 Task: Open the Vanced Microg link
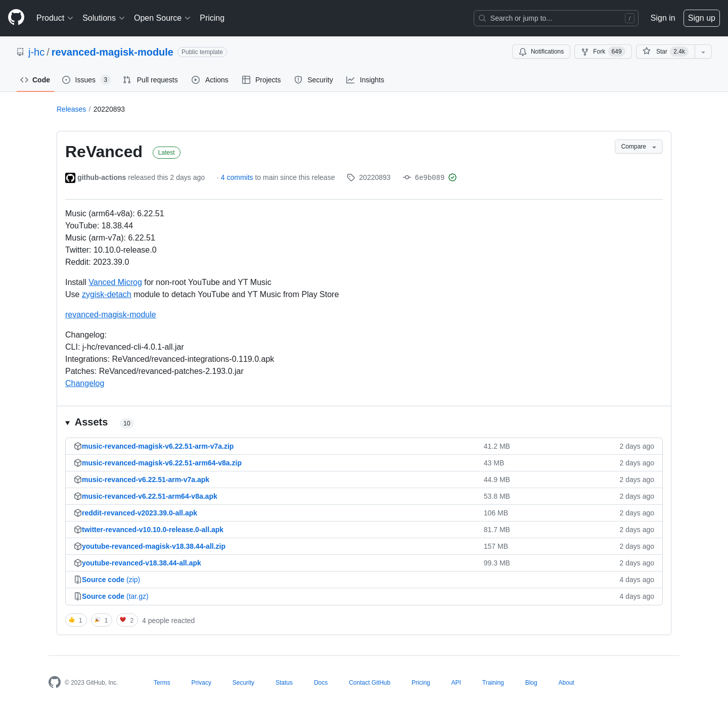coord(115,282)
